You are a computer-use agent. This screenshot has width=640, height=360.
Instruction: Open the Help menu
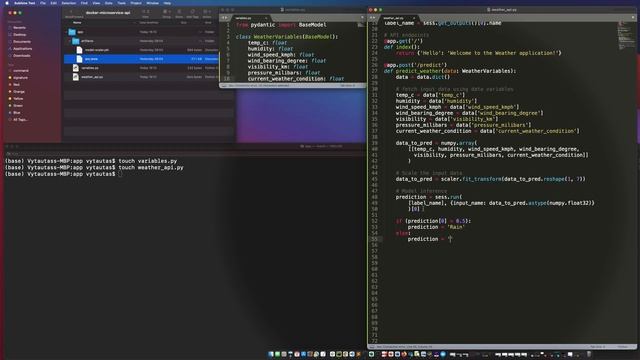pos(167,3)
